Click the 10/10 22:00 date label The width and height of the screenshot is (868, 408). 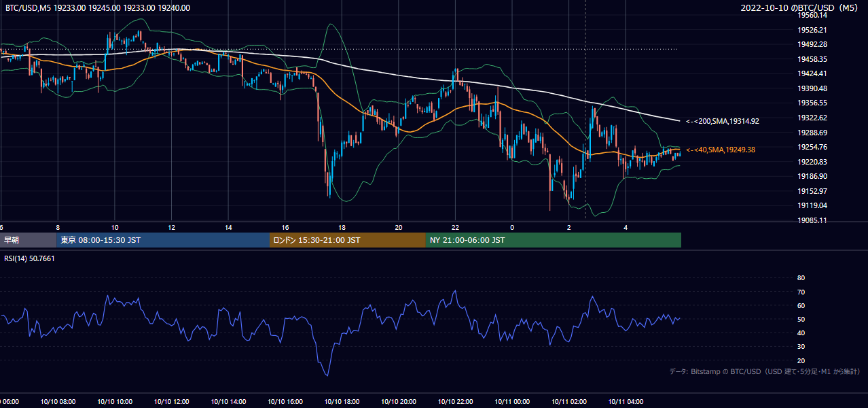(455, 401)
